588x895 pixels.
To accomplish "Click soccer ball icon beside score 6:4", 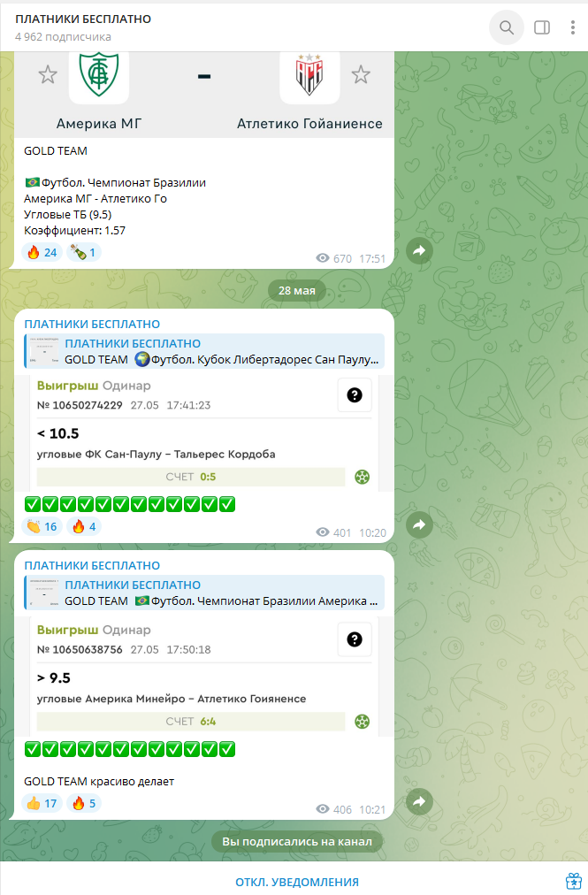I will (x=362, y=722).
